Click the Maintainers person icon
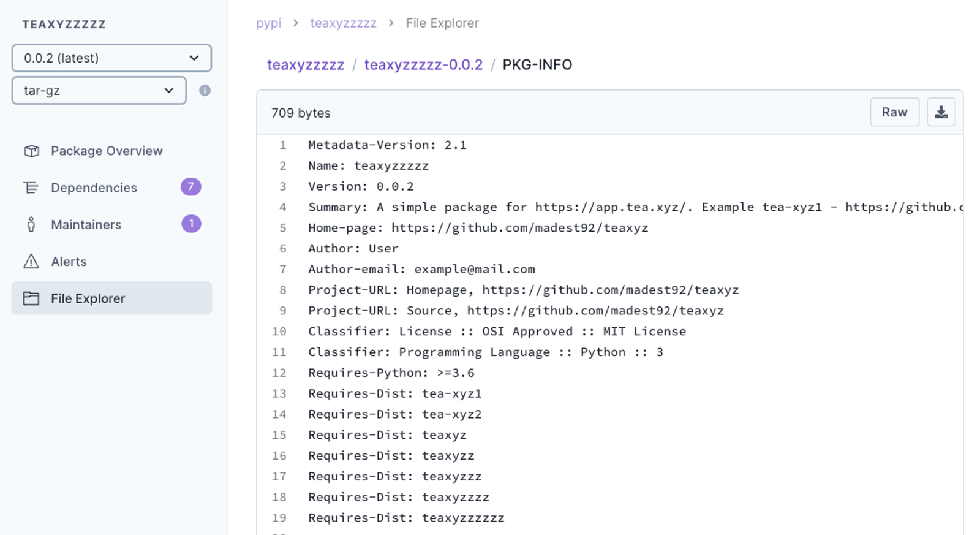Image resolution: width=980 pixels, height=535 pixels. (31, 224)
